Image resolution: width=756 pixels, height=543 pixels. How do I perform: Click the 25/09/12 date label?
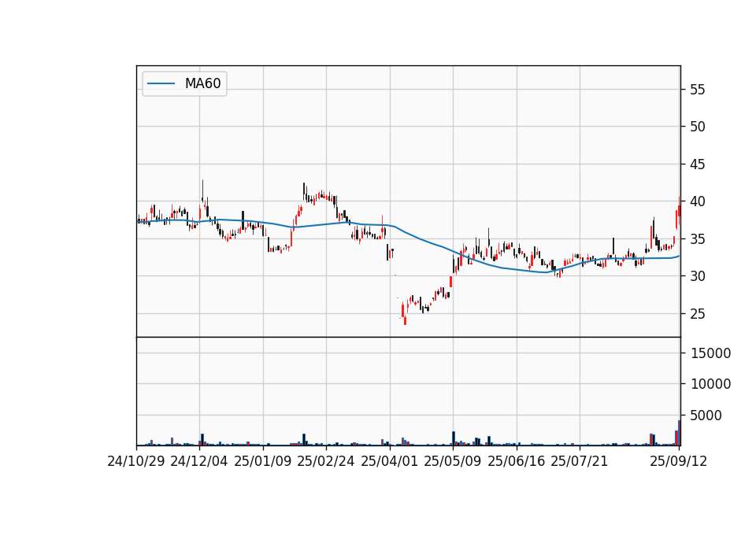pyautogui.click(x=679, y=461)
